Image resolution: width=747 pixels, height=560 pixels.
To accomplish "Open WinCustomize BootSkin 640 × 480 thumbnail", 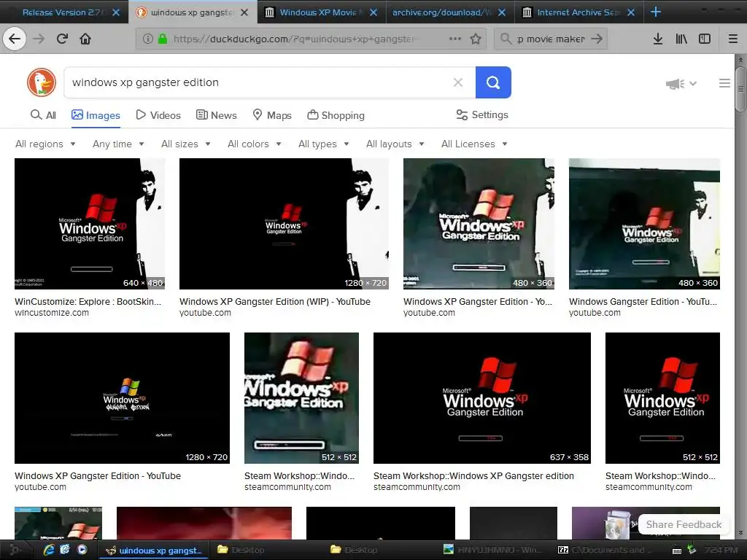I will [x=90, y=224].
